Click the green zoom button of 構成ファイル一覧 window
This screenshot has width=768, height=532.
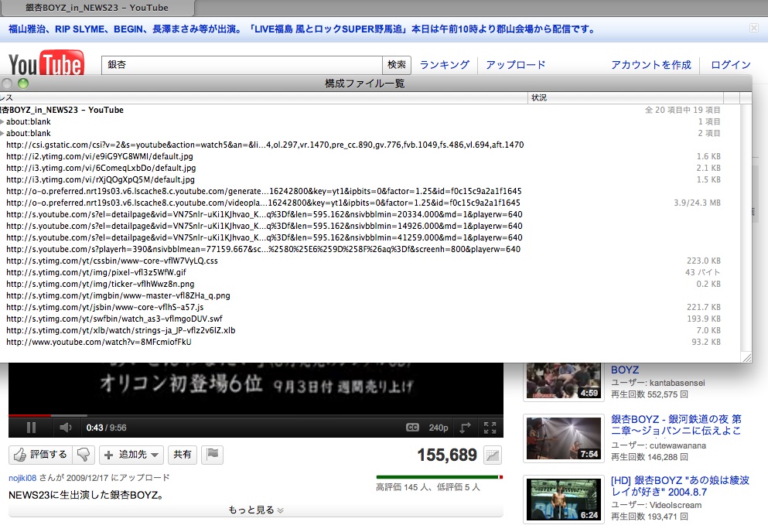click(23, 84)
